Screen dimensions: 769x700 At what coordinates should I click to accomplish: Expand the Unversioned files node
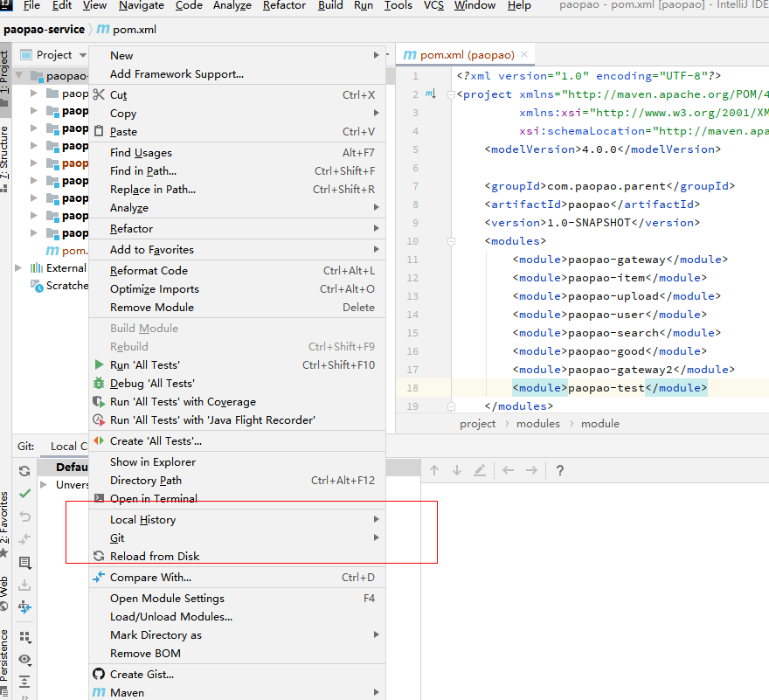coord(44,485)
